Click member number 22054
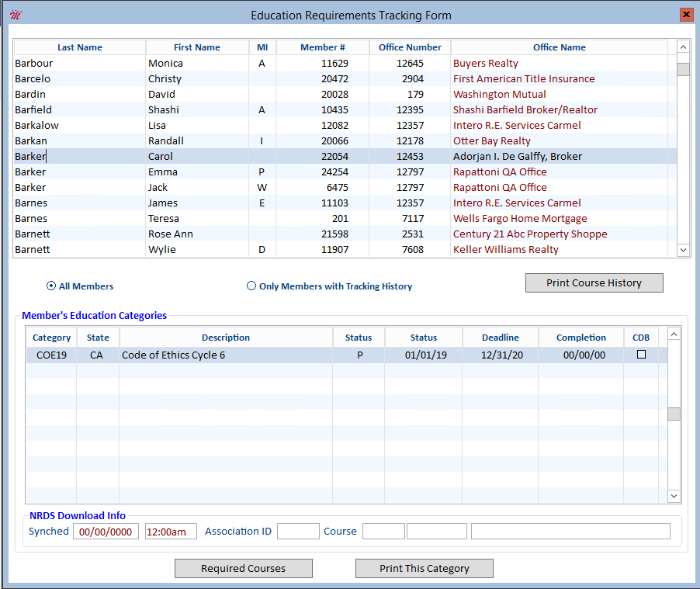Image resolution: width=700 pixels, height=589 pixels. [334, 156]
